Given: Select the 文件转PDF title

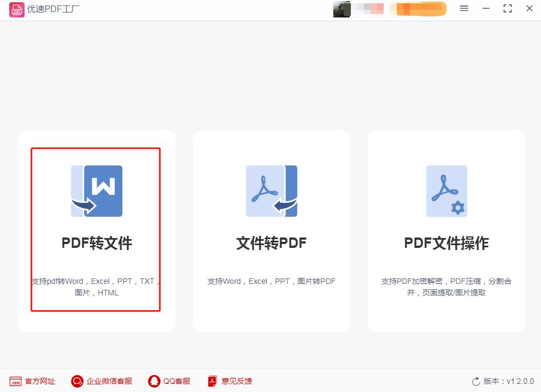Looking at the screenshot, I should tap(272, 243).
